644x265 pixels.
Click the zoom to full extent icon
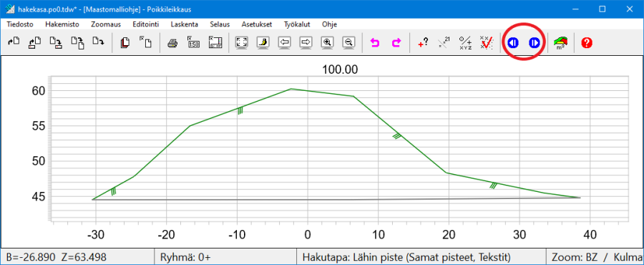point(242,42)
